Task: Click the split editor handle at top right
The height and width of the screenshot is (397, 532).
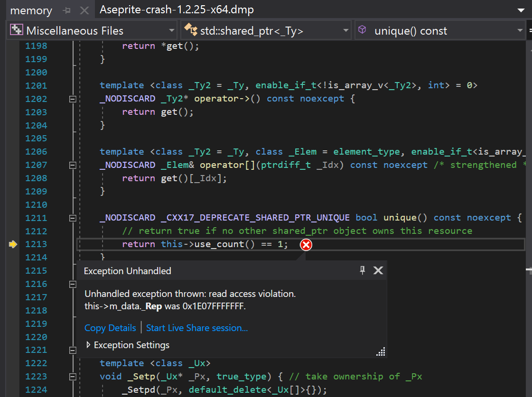Action: [x=529, y=30]
